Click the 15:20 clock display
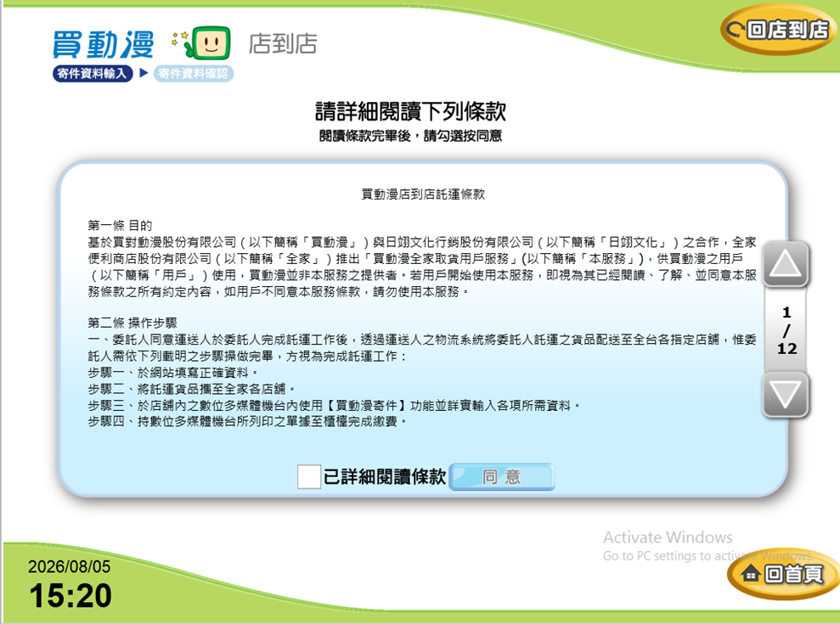This screenshot has width=840, height=624. 70,596
